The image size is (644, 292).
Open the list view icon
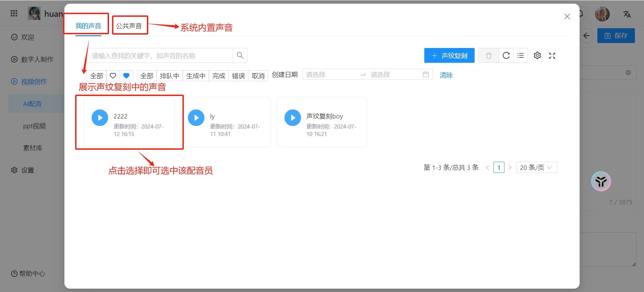521,55
